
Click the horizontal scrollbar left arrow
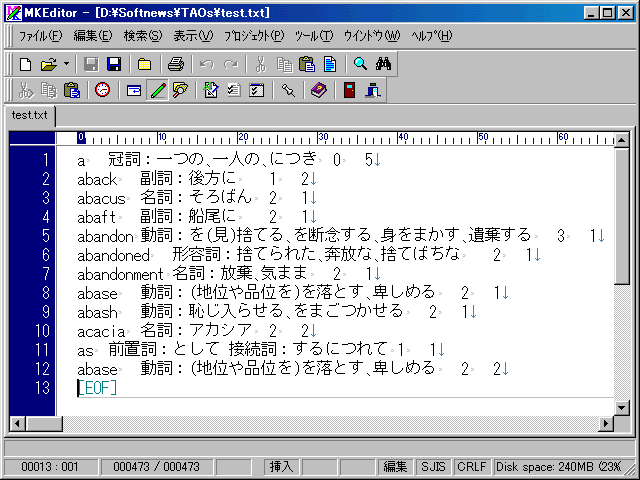point(17,424)
